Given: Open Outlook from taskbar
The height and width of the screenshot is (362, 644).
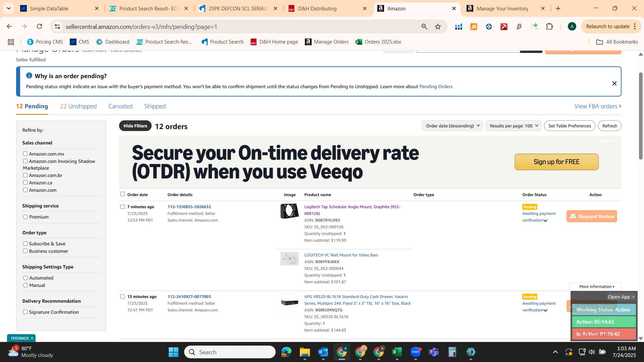Looking at the screenshot, I should (323, 352).
